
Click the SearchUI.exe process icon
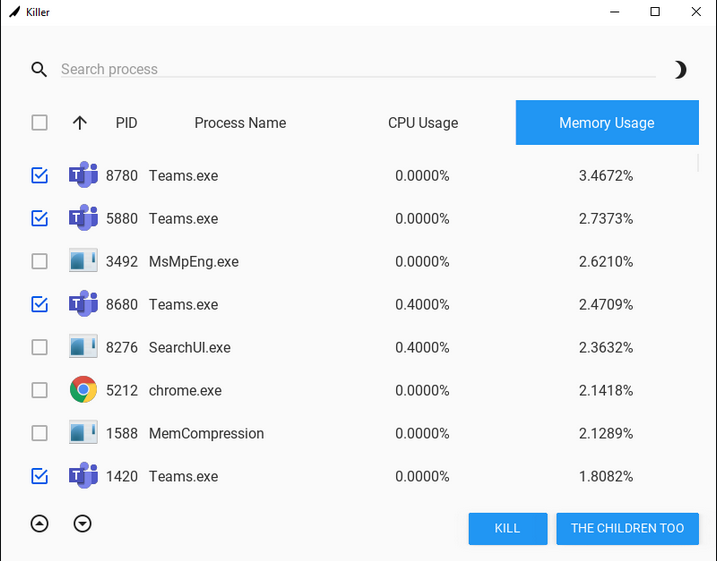pyautogui.click(x=83, y=346)
